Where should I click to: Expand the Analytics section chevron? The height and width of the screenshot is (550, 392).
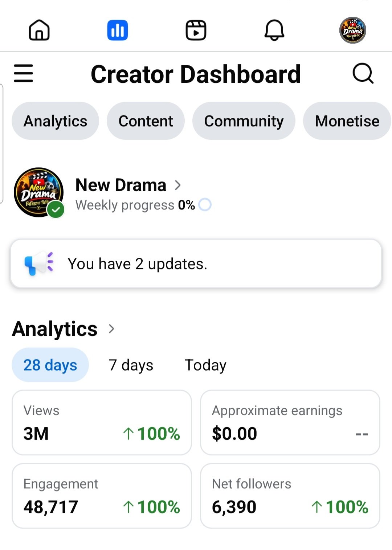[x=111, y=329]
